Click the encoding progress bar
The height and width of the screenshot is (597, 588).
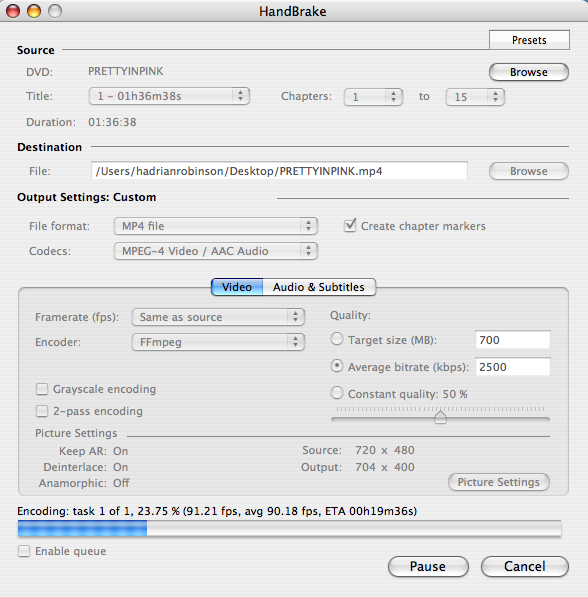click(x=289, y=528)
